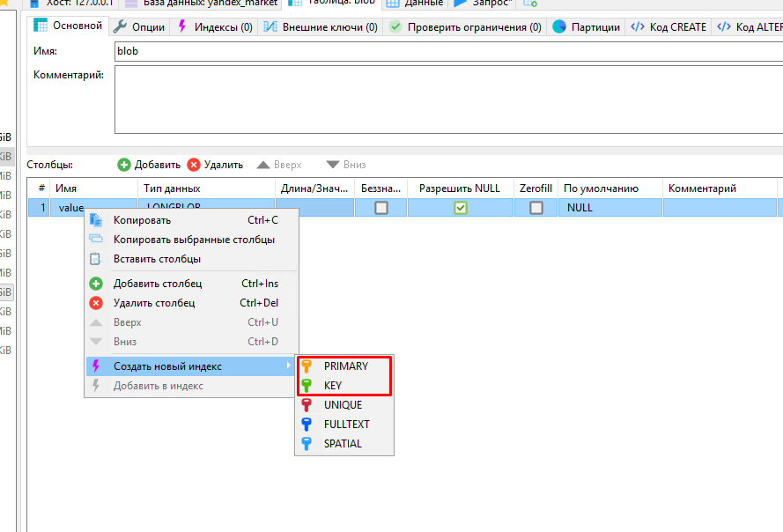Screen dimensions: 783x532
Task: Click the table icon on Основной tab
Action: [x=41, y=25]
